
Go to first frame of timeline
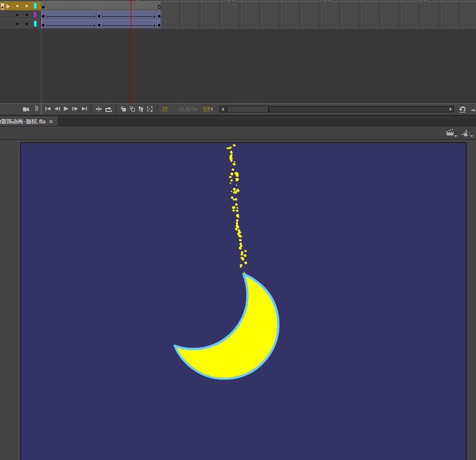coord(48,109)
